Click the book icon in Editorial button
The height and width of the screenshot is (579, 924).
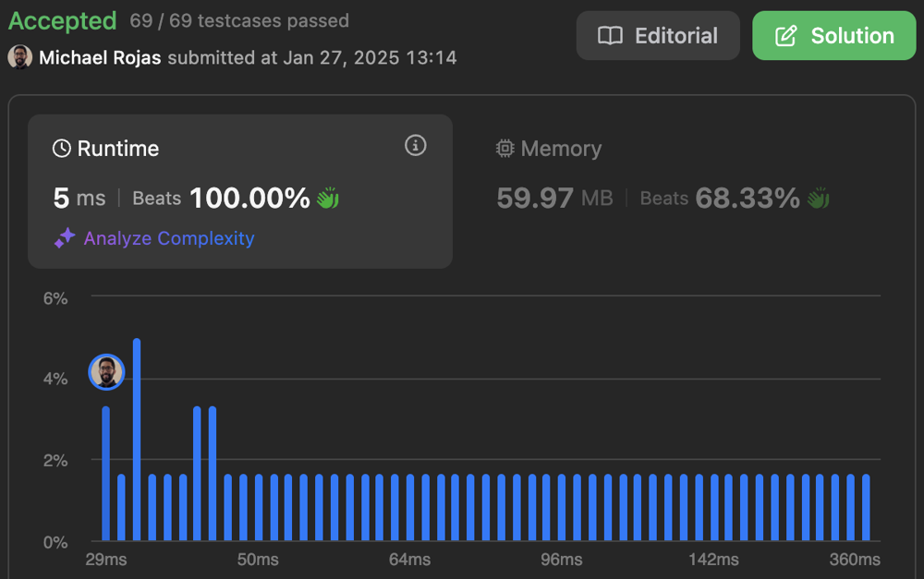(x=610, y=36)
